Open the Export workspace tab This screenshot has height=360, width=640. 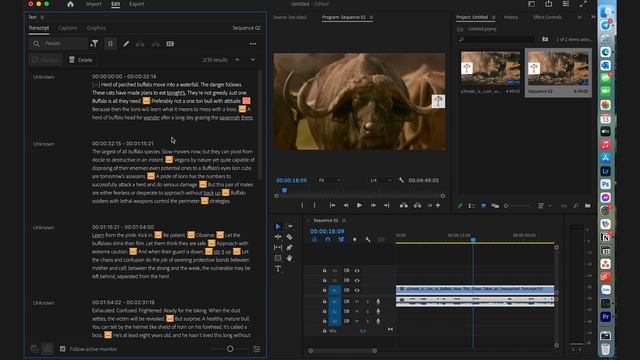(136, 4)
